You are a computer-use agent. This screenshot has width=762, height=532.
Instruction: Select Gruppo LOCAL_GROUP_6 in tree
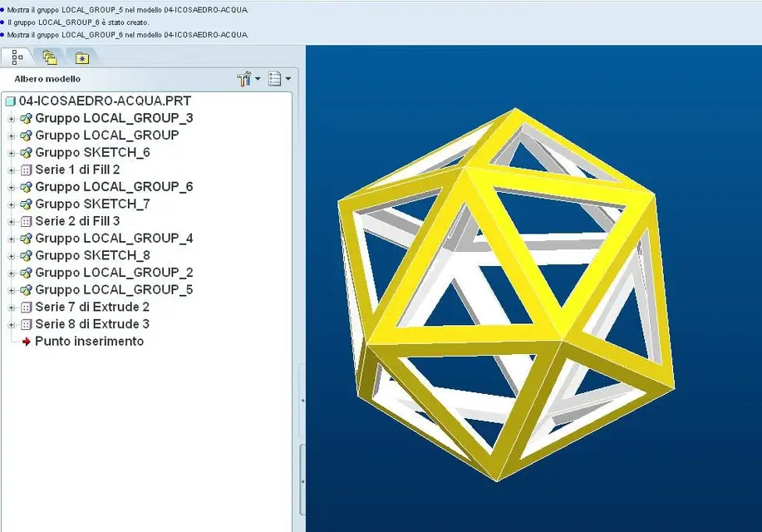[x=114, y=187]
